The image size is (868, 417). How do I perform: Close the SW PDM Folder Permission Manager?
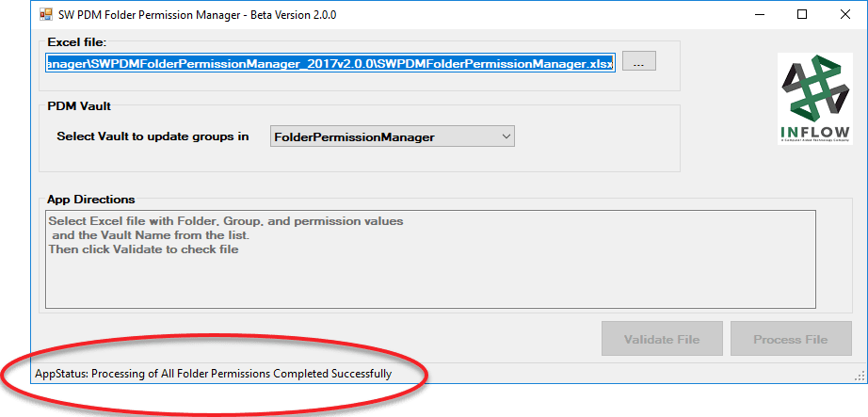coord(844,15)
